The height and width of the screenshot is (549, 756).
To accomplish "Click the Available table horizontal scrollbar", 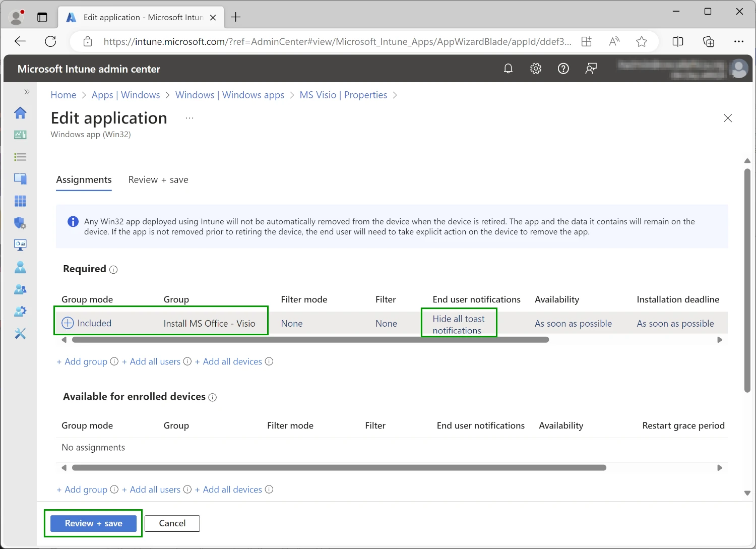I will (x=339, y=468).
